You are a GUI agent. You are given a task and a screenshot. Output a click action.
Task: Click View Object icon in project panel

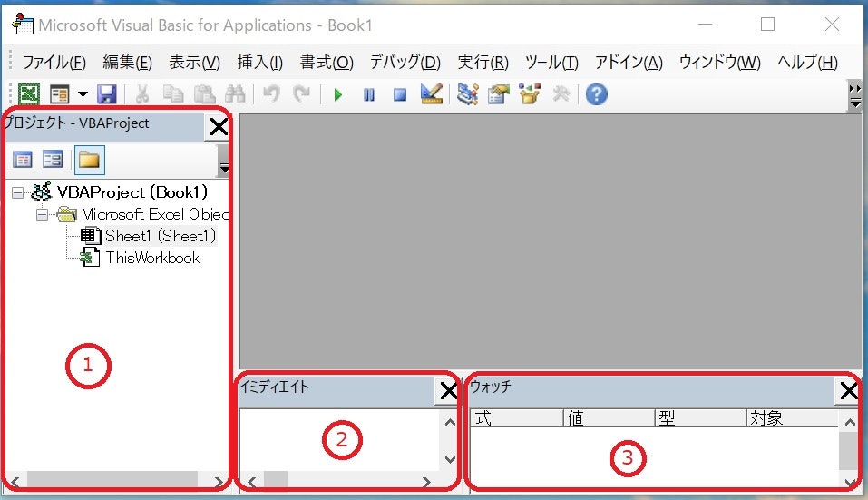[54, 160]
